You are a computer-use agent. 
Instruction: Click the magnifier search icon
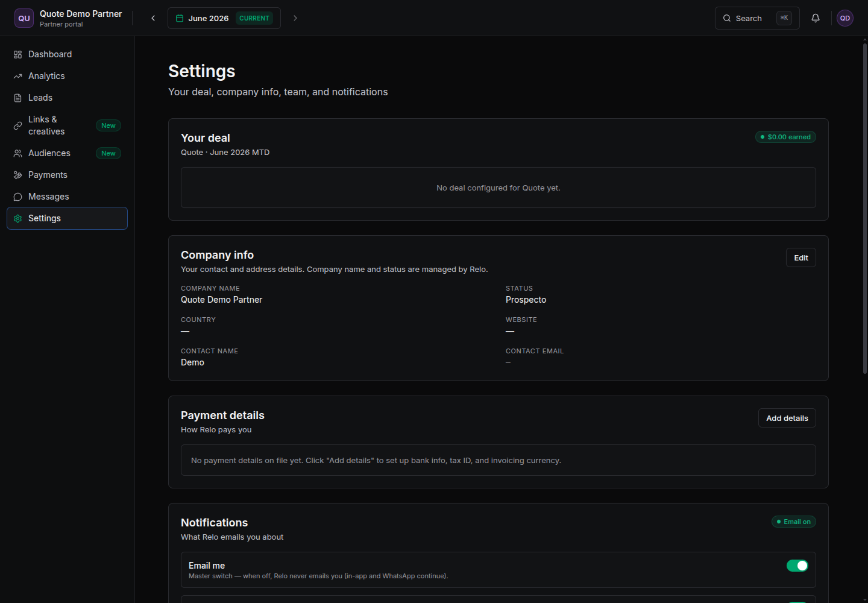pos(727,18)
